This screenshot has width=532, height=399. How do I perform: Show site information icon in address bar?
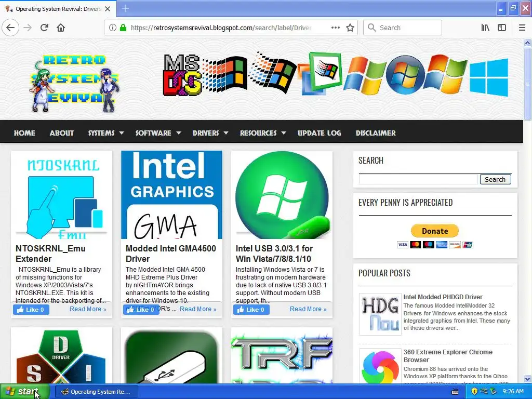tap(112, 28)
